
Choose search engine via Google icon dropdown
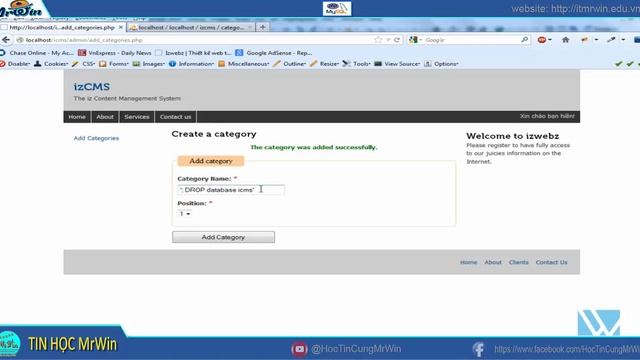pos(416,40)
